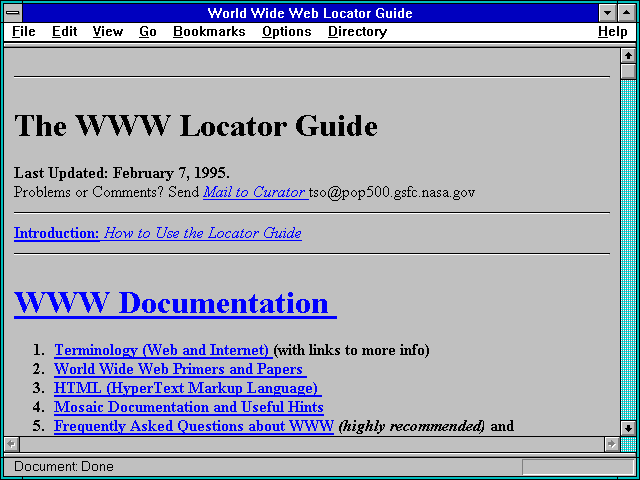Click the window title 'World Wide Web Locator Guide'
The width and height of the screenshot is (640, 480).
[x=310, y=13]
